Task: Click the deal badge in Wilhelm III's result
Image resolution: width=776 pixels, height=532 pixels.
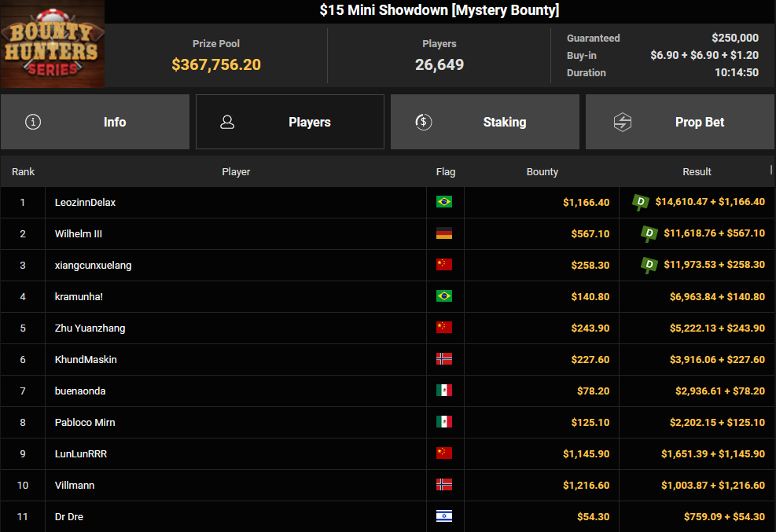Action: (649, 233)
